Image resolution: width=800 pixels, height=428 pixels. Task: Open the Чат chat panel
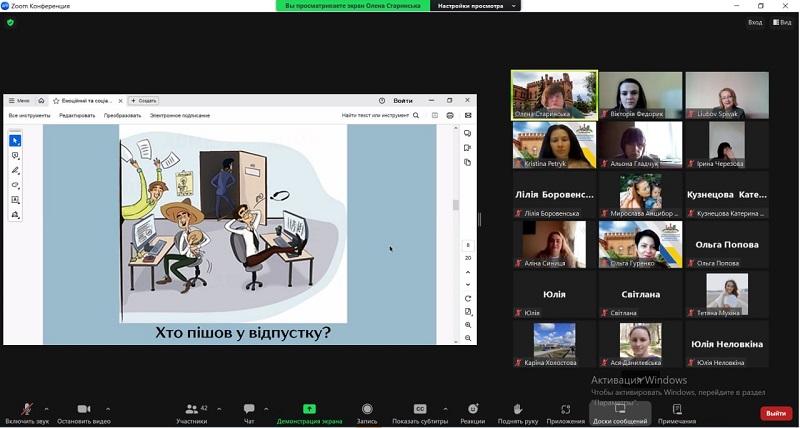(x=249, y=410)
